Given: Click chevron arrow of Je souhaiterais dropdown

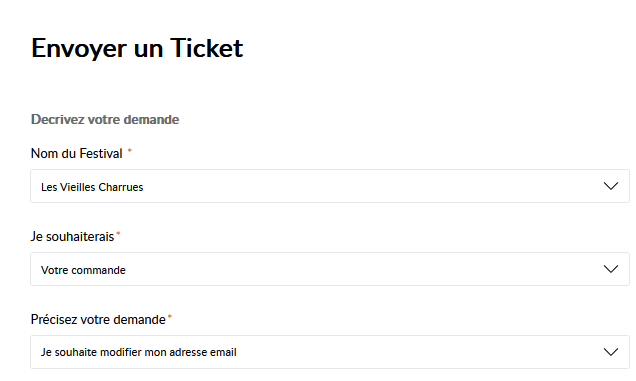Looking at the screenshot, I should (x=610, y=269).
